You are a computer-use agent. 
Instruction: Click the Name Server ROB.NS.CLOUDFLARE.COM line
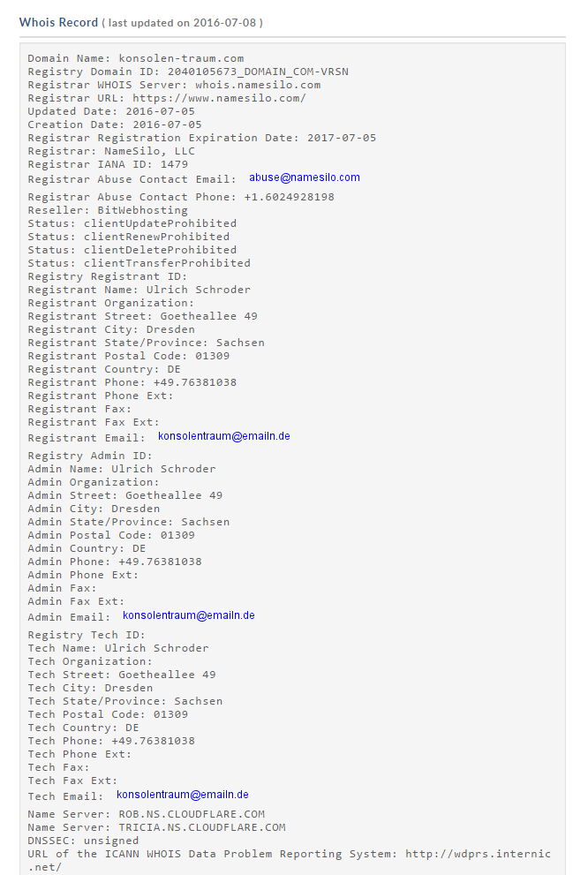pos(147,814)
